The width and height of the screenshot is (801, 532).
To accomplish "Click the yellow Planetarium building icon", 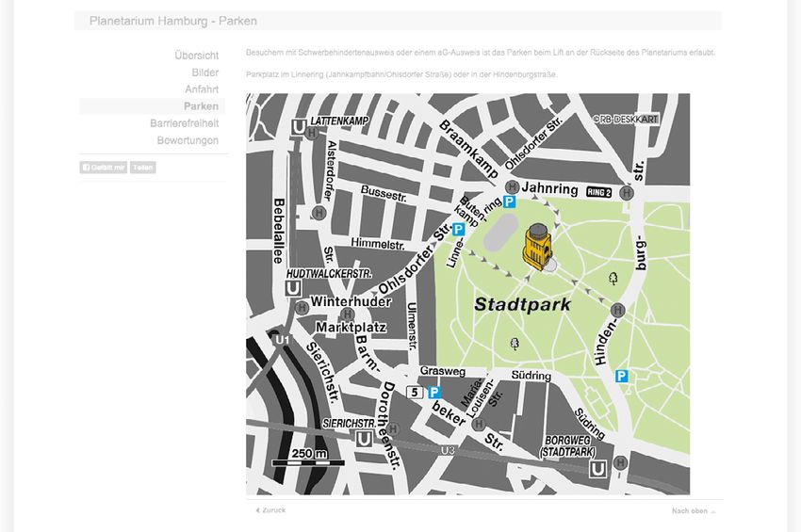I will pos(536,247).
